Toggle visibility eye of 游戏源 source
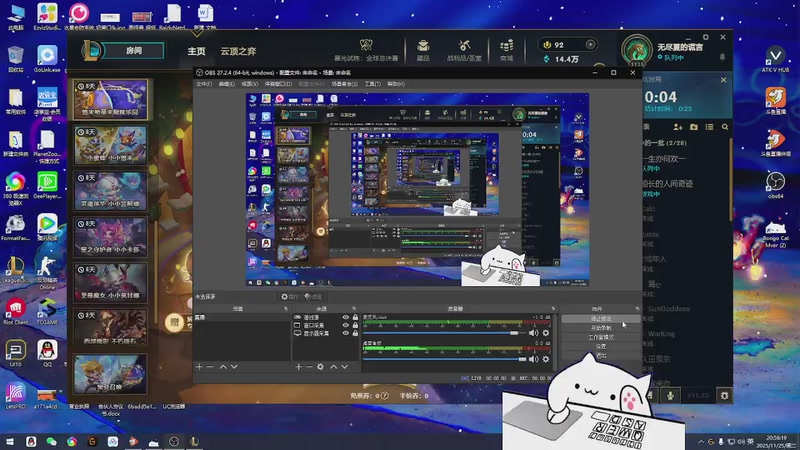The image size is (800, 450). tap(346, 317)
